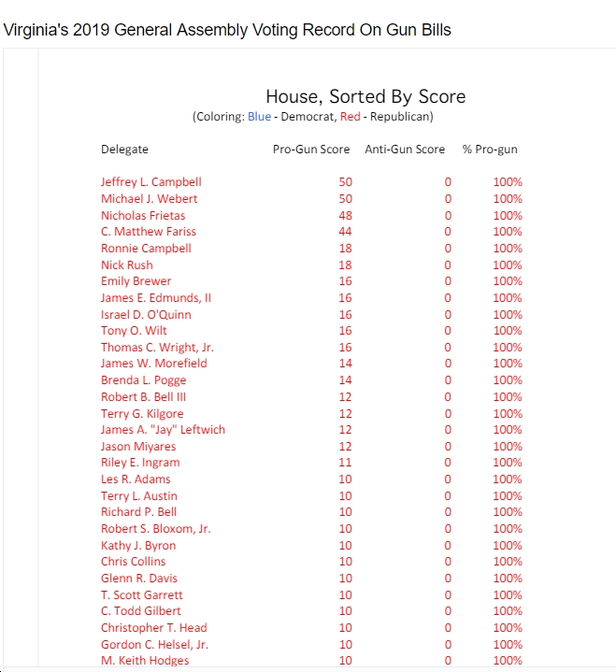Click Riley E. Ingram's score of 11
616x672 pixels.
tap(345, 463)
